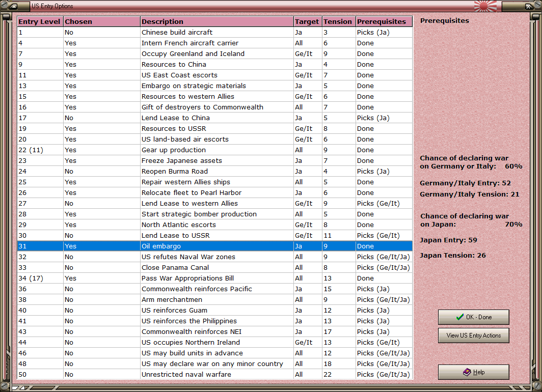Click the Japanese rising sun flag icon
The width and height of the screenshot is (542, 392).
click(485, 6)
